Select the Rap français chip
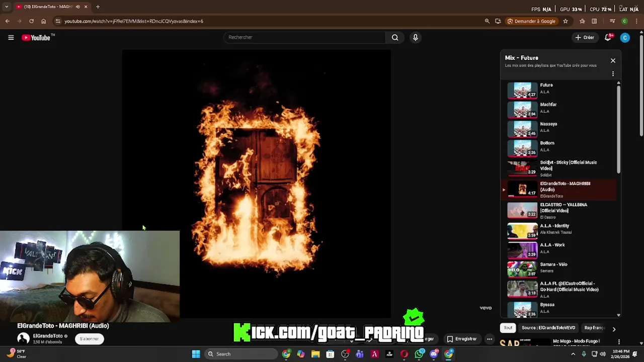 click(594, 328)
